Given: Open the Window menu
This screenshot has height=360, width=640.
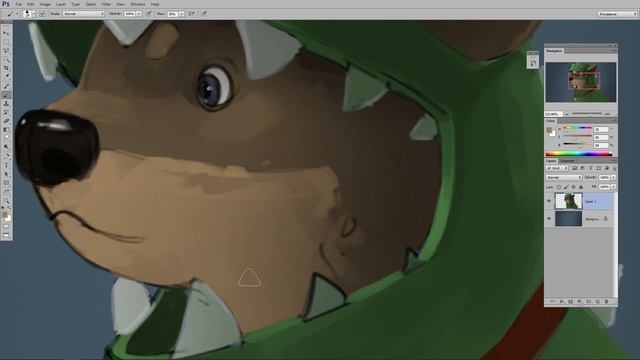Looking at the screenshot, I should pos(138,4).
